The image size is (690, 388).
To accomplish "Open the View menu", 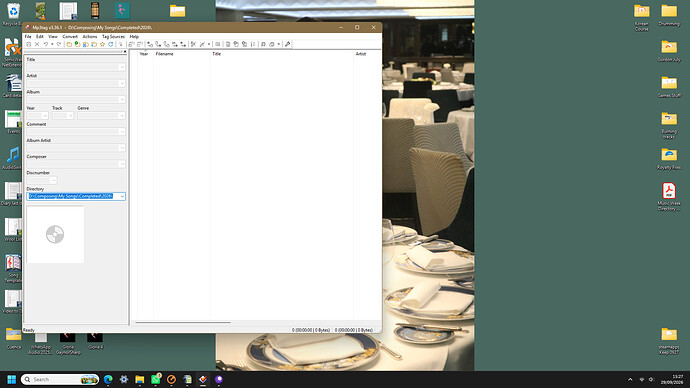I will pos(53,37).
